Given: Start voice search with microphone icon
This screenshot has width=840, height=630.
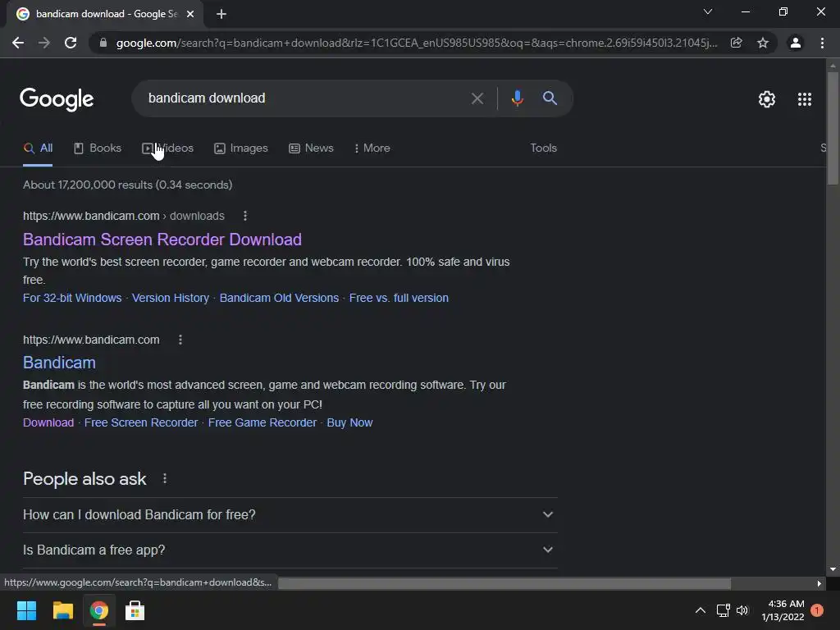Looking at the screenshot, I should pos(517,98).
